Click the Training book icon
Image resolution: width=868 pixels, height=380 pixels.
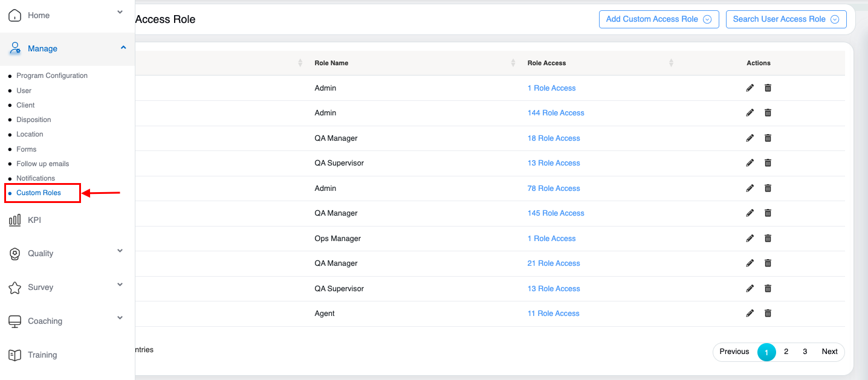(x=15, y=355)
